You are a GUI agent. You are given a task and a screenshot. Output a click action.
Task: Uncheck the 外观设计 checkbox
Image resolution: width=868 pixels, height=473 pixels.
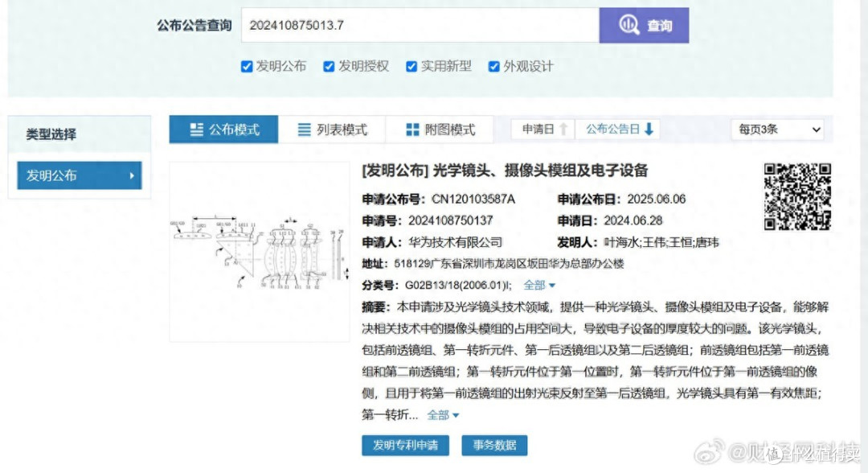493,67
